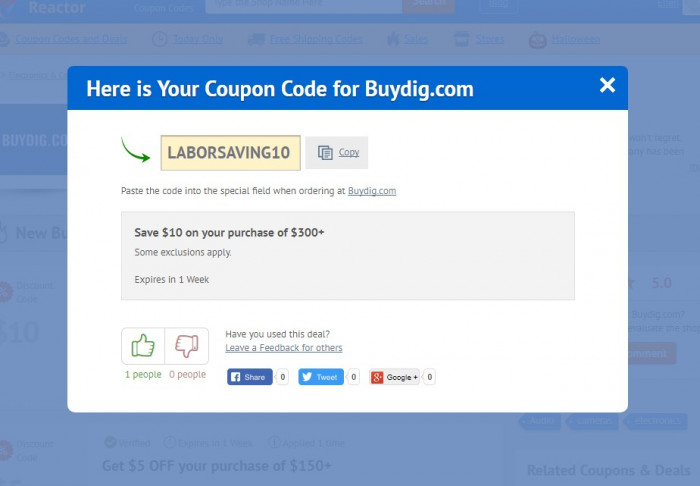700x486 pixels.
Task: Click the Facebook share counter
Action: coord(282,377)
